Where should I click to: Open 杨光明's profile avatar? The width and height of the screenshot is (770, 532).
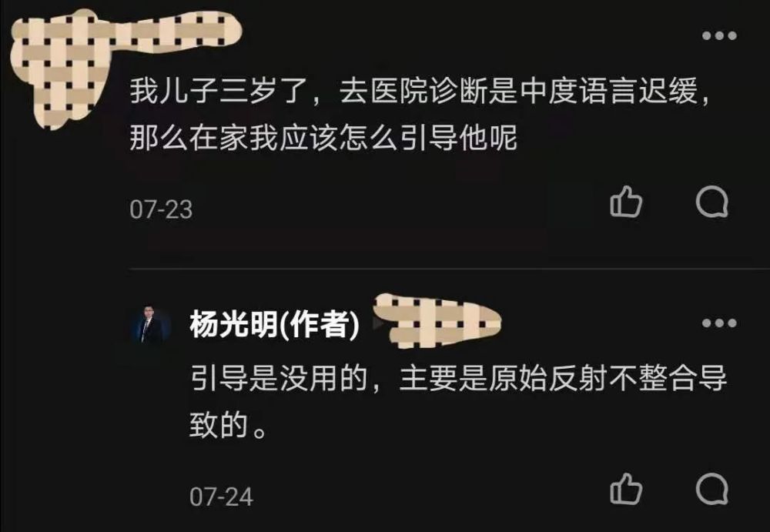(x=151, y=324)
